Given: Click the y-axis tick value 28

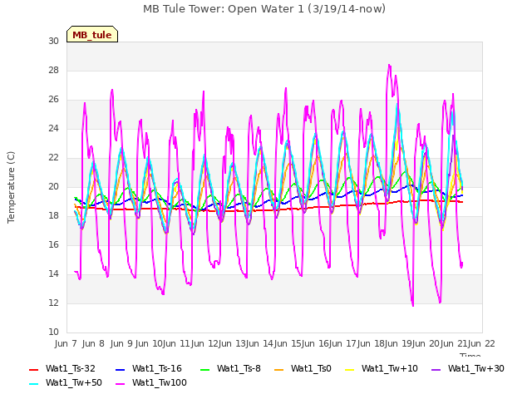Looking at the screenshot, I should point(53,70).
